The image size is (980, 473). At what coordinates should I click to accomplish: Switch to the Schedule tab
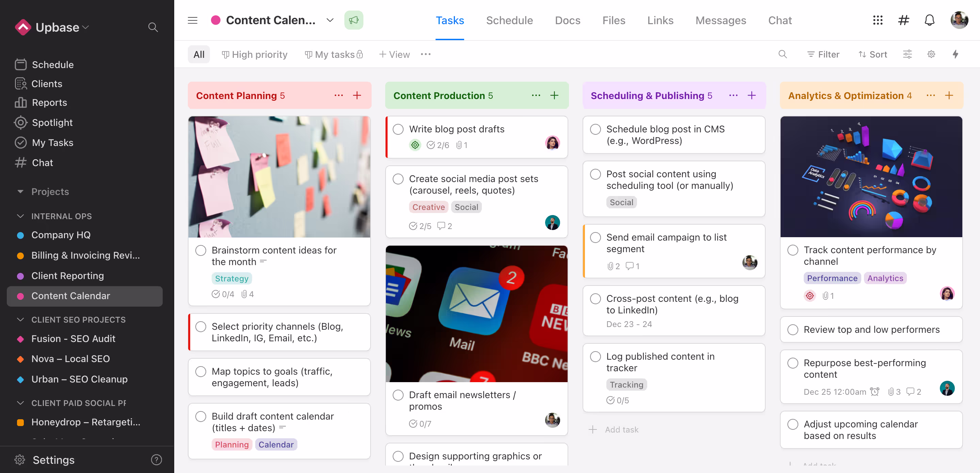[x=509, y=20]
